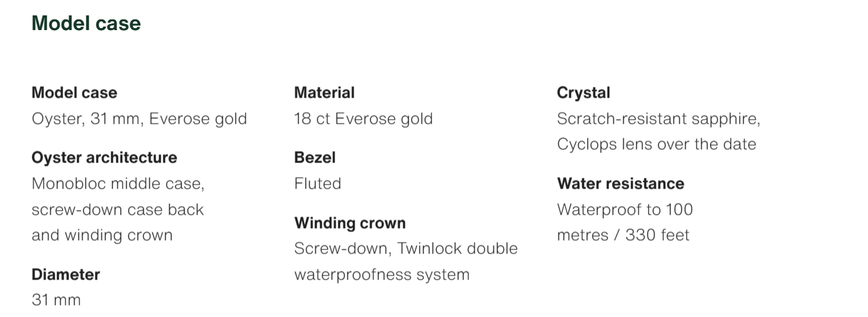Click the Screw-down, Twinlock double text line
868x317 pixels.
coord(406,248)
